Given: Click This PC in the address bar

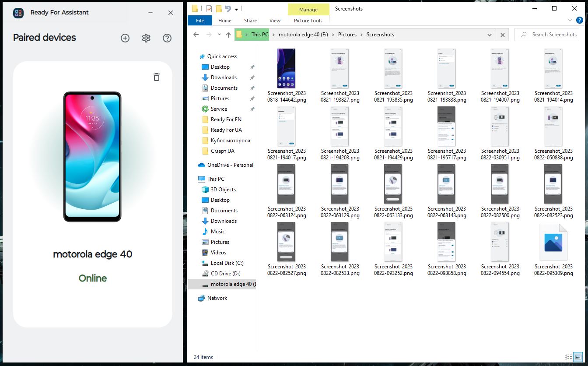Looking at the screenshot, I should pos(260,35).
